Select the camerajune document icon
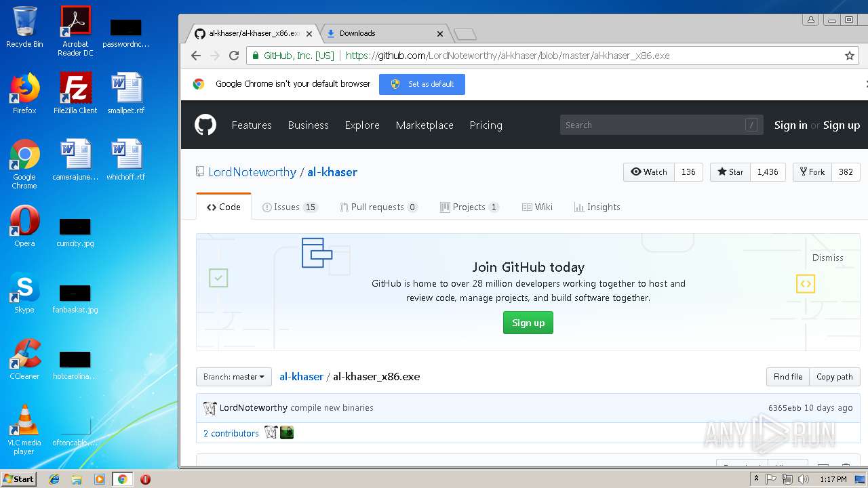This screenshot has width=868, height=488. (x=75, y=160)
